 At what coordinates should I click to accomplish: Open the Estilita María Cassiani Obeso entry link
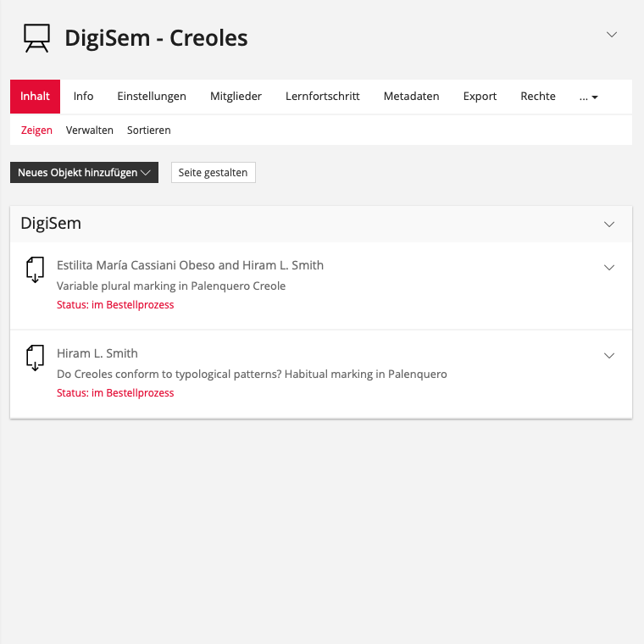tap(190, 265)
